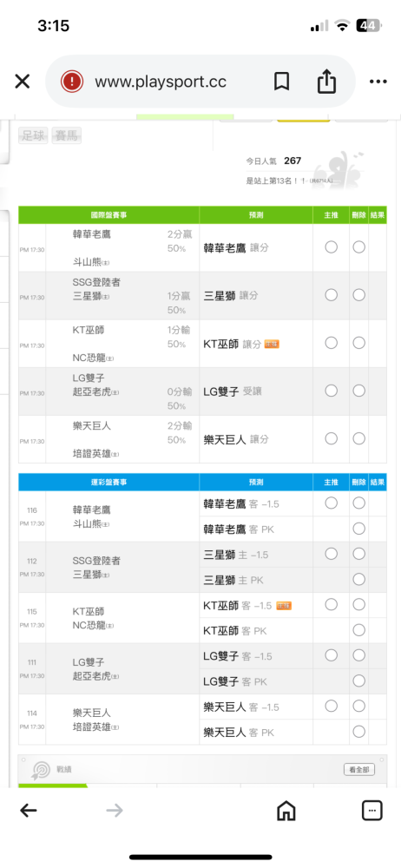Tap the home icon in bottom bar
This screenshot has height=868, width=401.
[x=286, y=811]
